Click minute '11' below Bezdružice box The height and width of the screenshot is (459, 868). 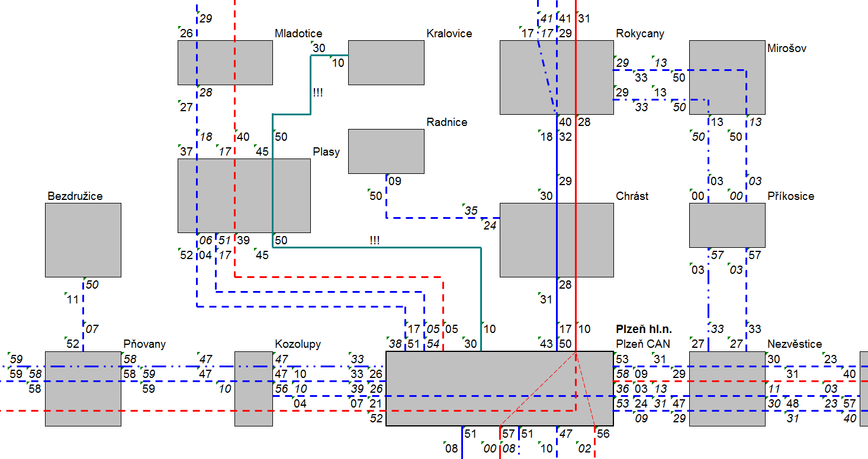tap(73, 300)
